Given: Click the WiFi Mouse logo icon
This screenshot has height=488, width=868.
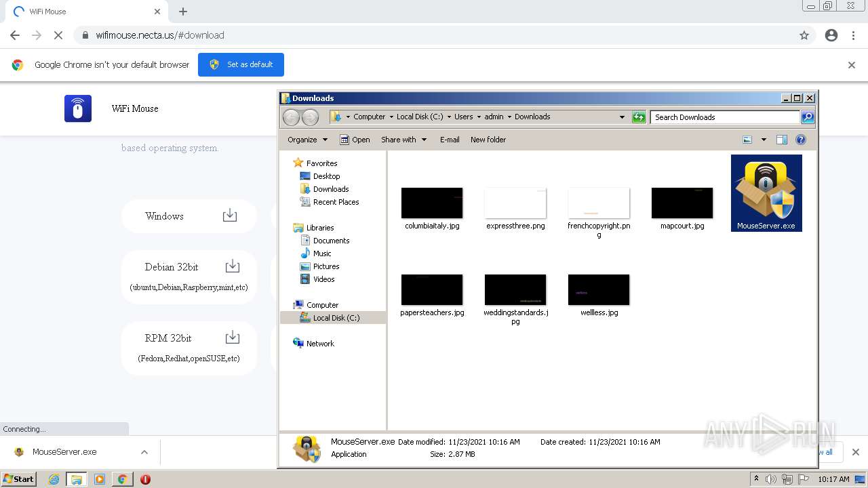Looking at the screenshot, I should tap(78, 108).
